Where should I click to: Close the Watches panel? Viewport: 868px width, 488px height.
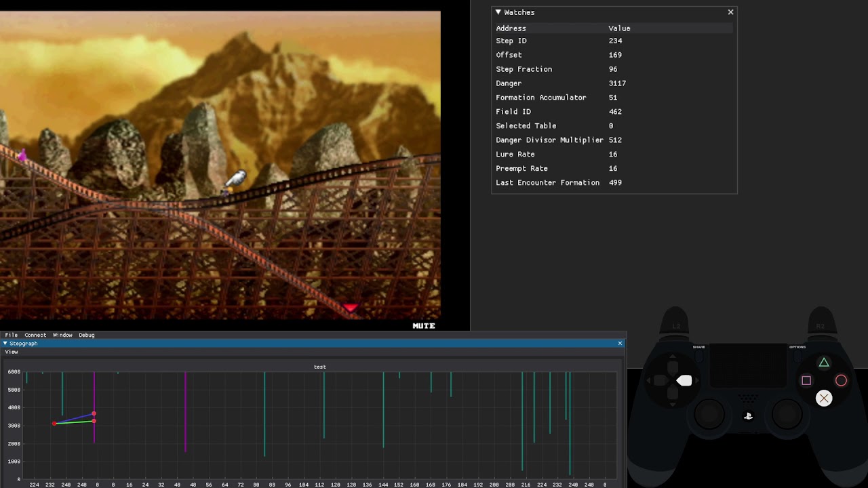click(730, 12)
